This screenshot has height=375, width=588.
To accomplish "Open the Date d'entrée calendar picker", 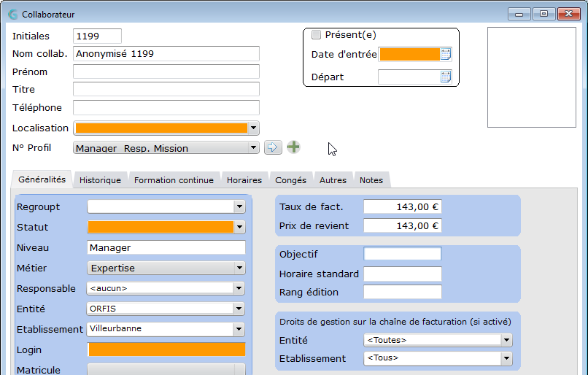I will point(446,55).
